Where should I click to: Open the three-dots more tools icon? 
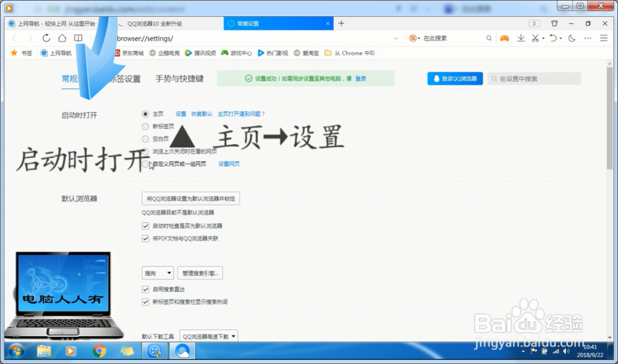[588, 38]
